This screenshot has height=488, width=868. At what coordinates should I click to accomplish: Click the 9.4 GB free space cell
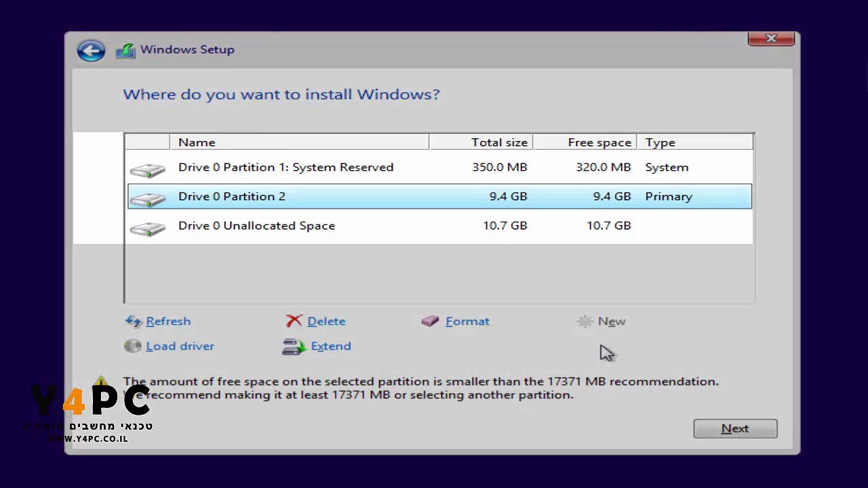tap(612, 197)
